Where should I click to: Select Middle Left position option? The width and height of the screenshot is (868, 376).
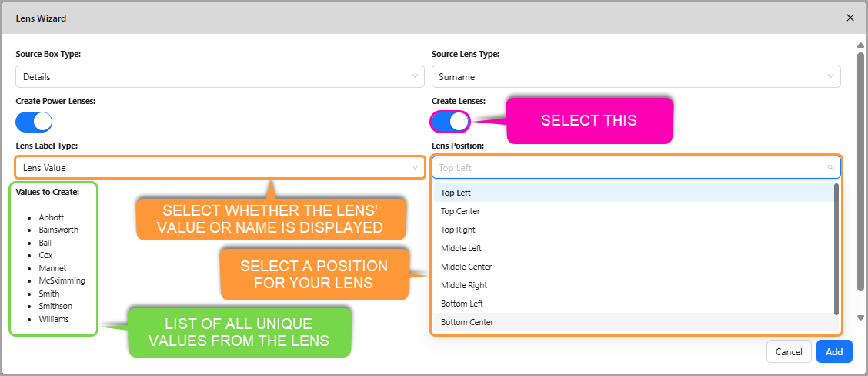[461, 248]
